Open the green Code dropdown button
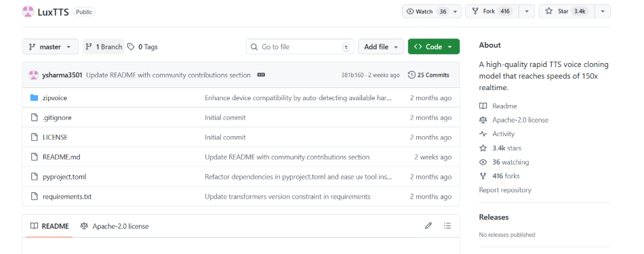644x254 pixels. 434,47
